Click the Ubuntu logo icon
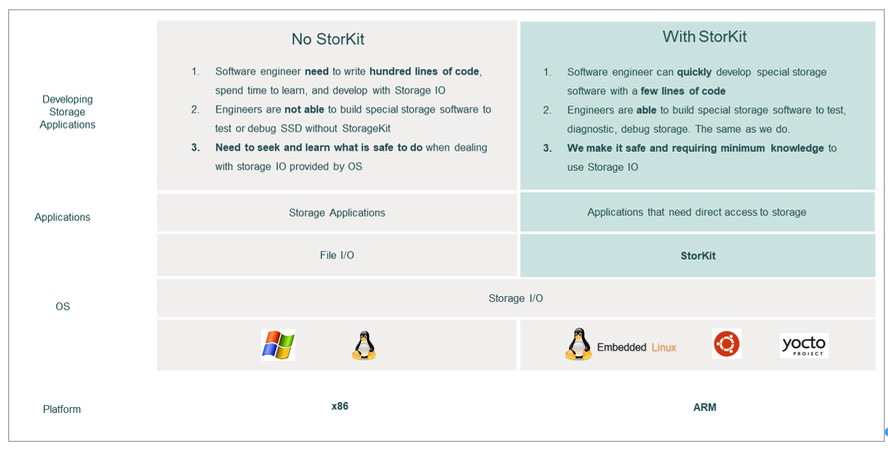Screen dimensions: 888x455 click(727, 344)
